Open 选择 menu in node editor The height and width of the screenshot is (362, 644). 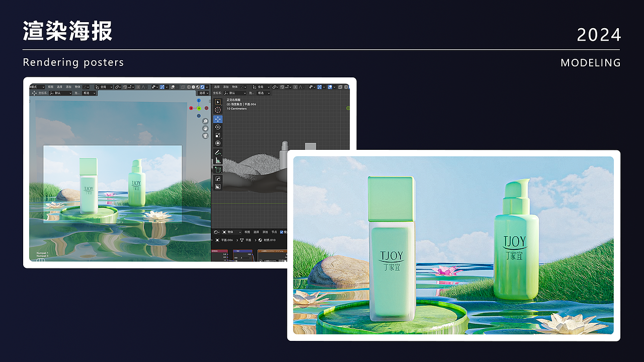[256, 232]
